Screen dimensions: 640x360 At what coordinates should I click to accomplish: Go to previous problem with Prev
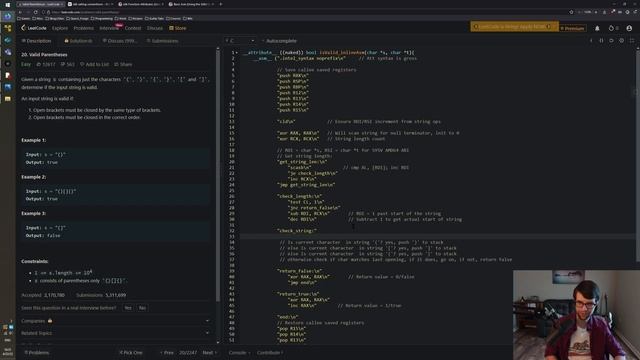[x=167, y=353]
